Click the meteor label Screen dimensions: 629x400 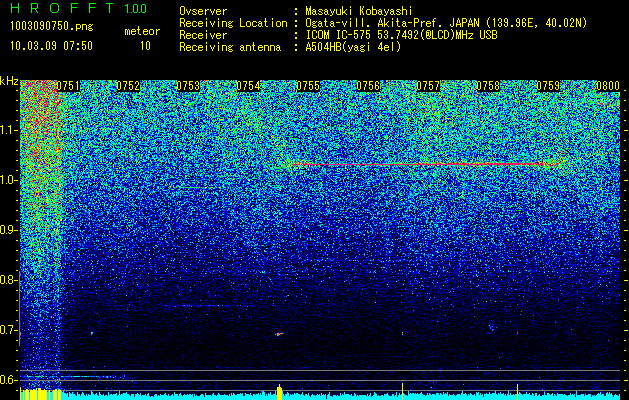click(142, 31)
